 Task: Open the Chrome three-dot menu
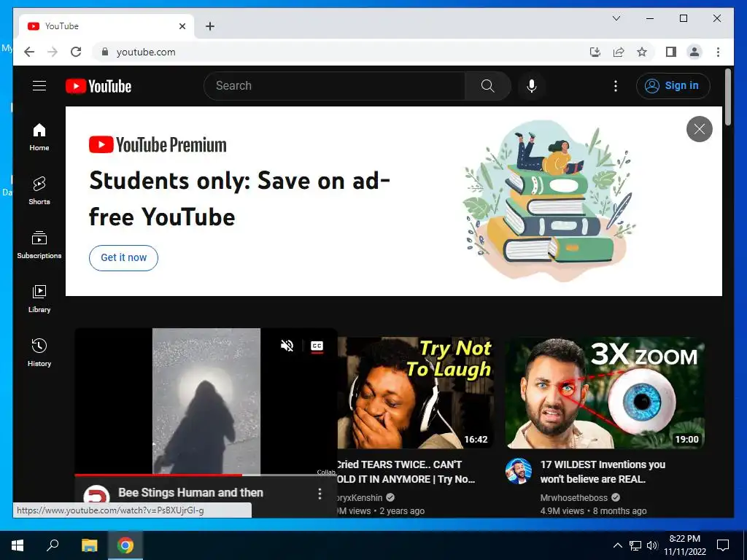718,52
